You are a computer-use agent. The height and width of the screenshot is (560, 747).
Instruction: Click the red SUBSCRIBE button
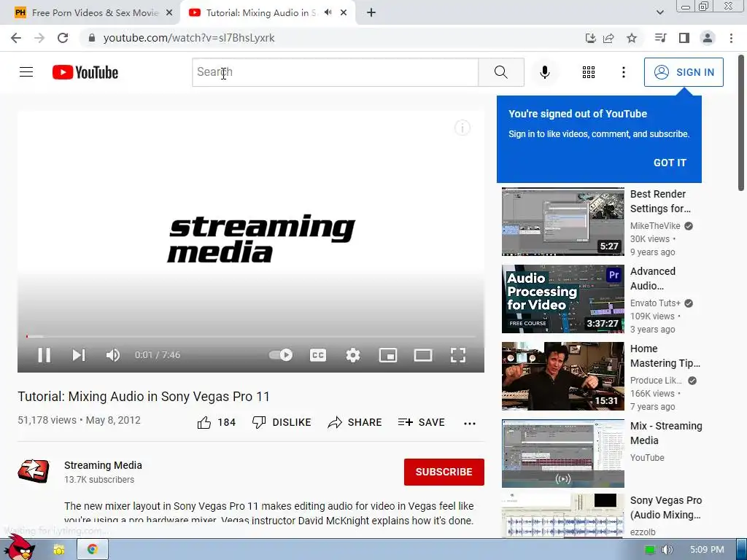[x=444, y=472]
